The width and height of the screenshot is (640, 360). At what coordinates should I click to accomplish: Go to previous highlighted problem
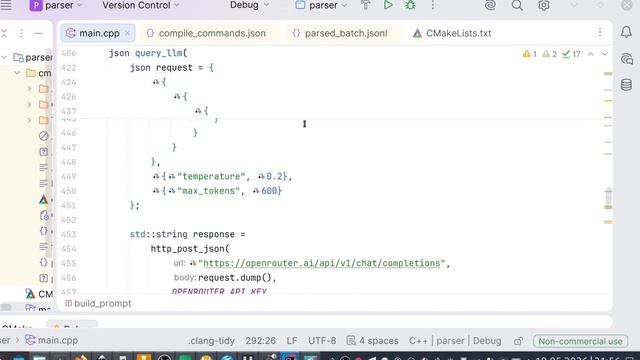pyautogui.click(x=591, y=54)
